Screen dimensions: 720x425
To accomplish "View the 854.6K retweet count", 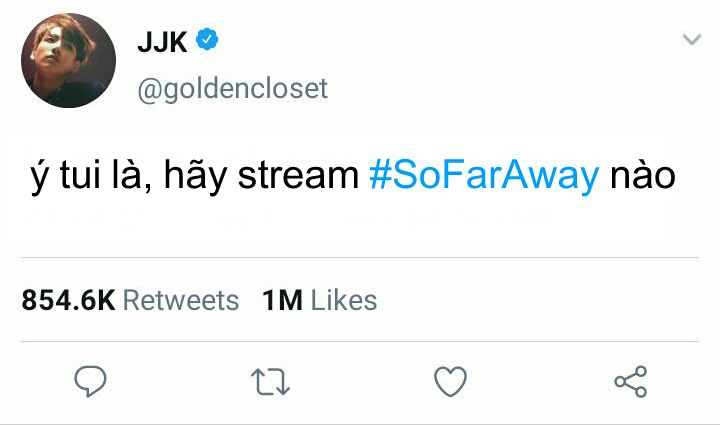I will [68, 301].
